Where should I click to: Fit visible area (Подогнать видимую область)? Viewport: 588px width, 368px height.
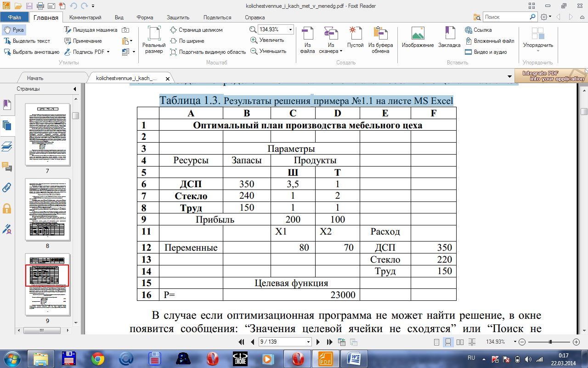tap(208, 52)
